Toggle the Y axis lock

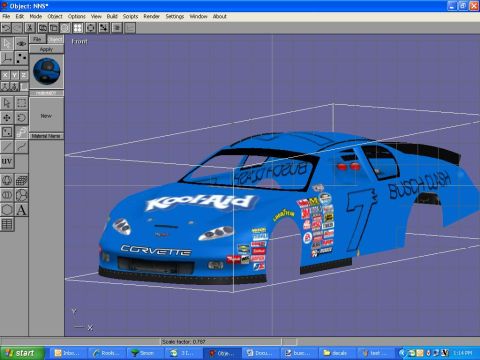coord(14,75)
